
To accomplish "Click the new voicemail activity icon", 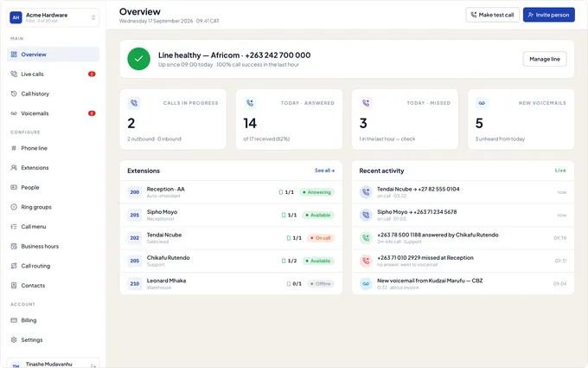I will 366,284.
